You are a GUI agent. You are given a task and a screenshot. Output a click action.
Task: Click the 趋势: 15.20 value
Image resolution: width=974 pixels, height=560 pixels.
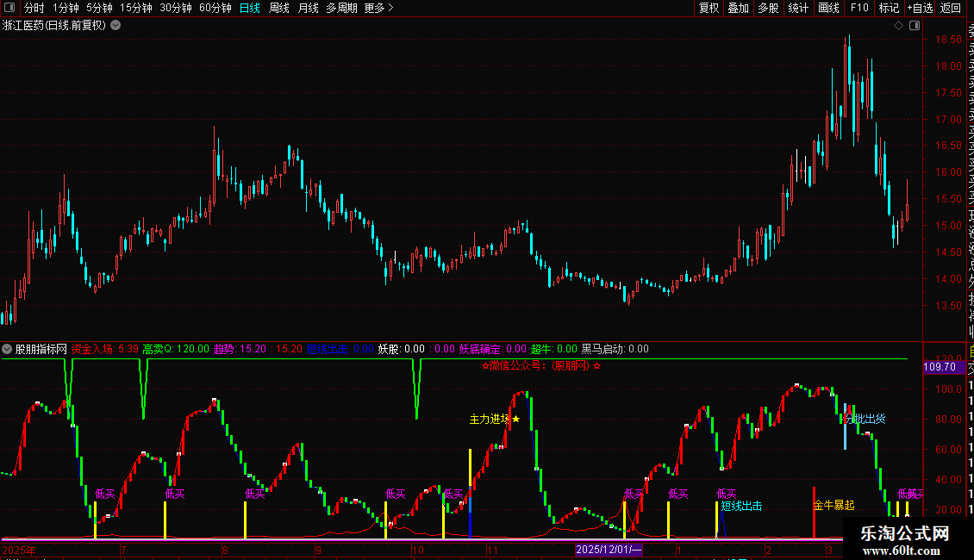(x=240, y=349)
